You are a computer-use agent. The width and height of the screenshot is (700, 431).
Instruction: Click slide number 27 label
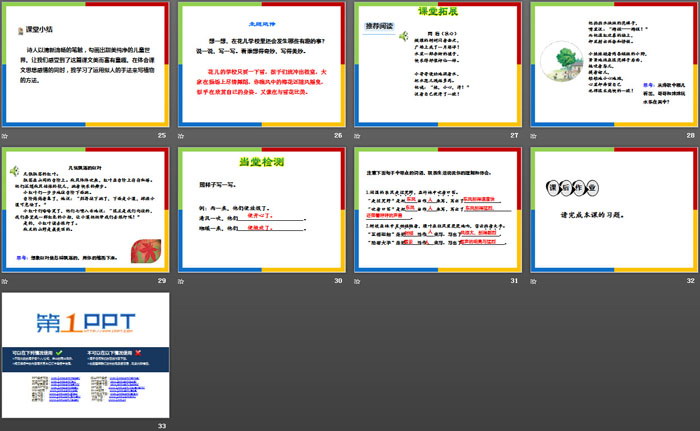(514, 135)
